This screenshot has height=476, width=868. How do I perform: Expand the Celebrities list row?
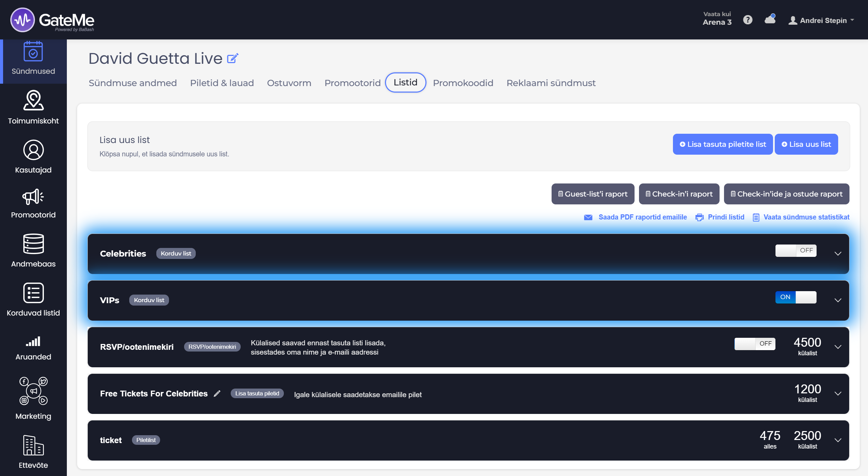point(838,254)
